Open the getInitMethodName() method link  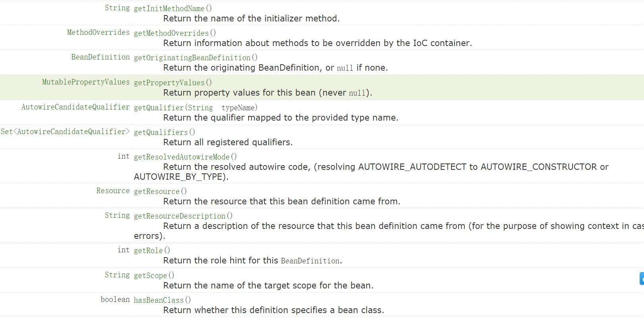169,8
